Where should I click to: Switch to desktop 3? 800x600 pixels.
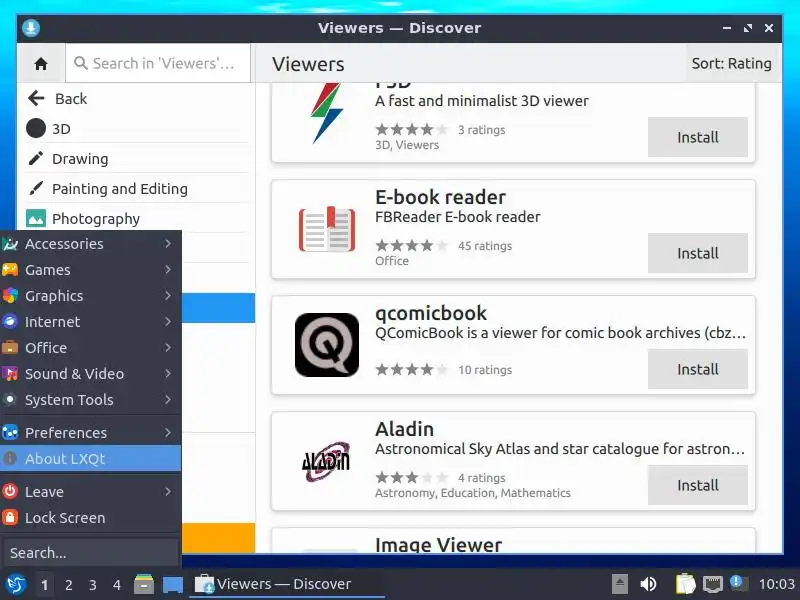[92, 585]
